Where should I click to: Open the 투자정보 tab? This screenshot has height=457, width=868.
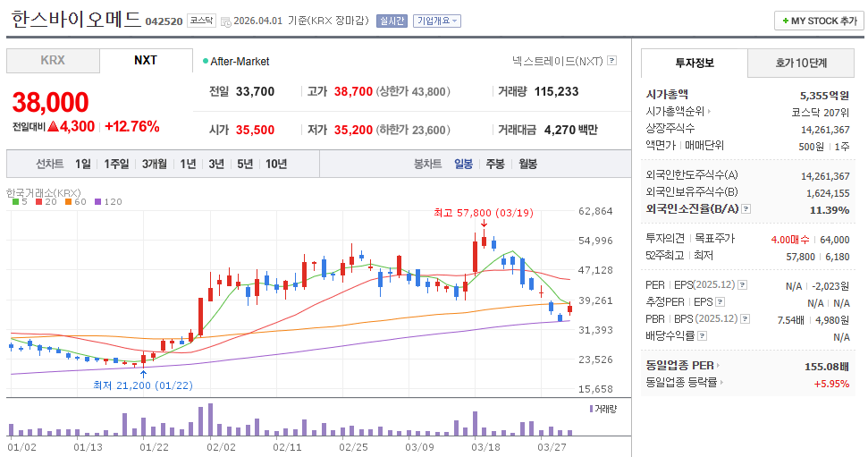pyautogui.click(x=695, y=63)
